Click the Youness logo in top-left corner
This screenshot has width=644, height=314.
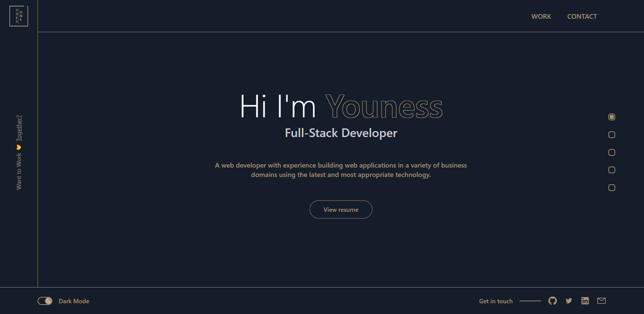coord(19,16)
